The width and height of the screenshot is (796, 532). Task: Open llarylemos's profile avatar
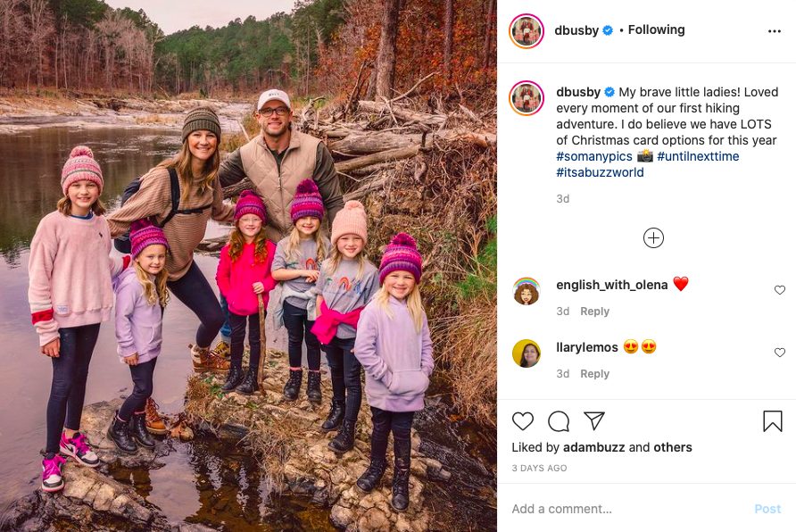coord(527,353)
